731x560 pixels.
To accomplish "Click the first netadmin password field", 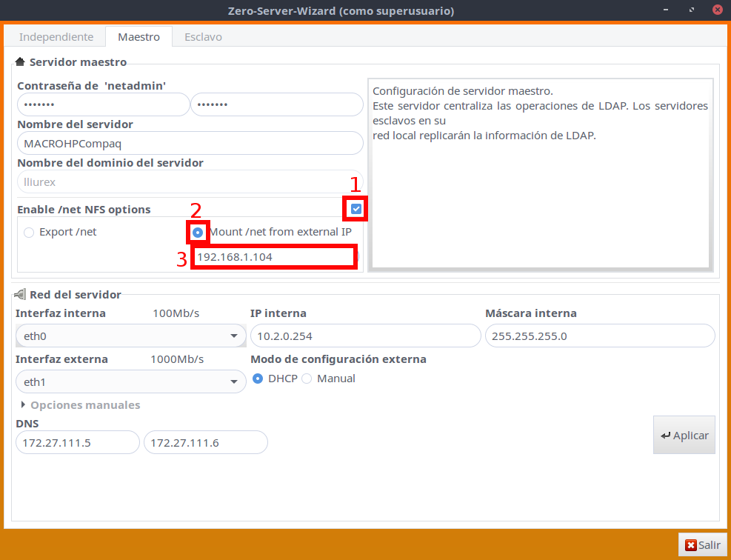I will [x=103, y=105].
